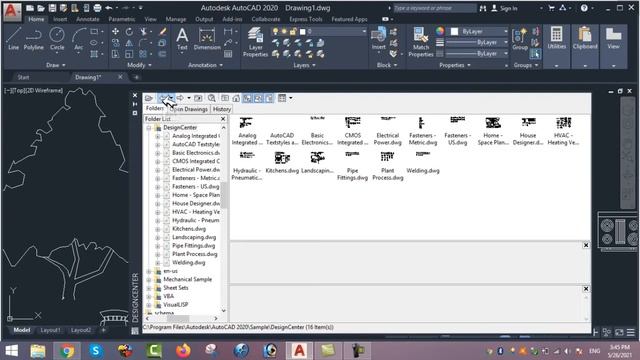Collapse the DesignCenter folder node

(149, 128)
